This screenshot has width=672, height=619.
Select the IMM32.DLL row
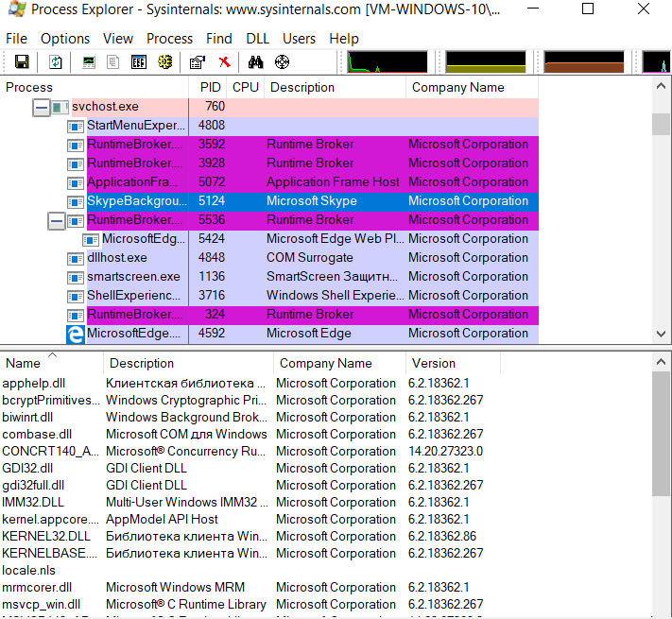pos(250,503)
